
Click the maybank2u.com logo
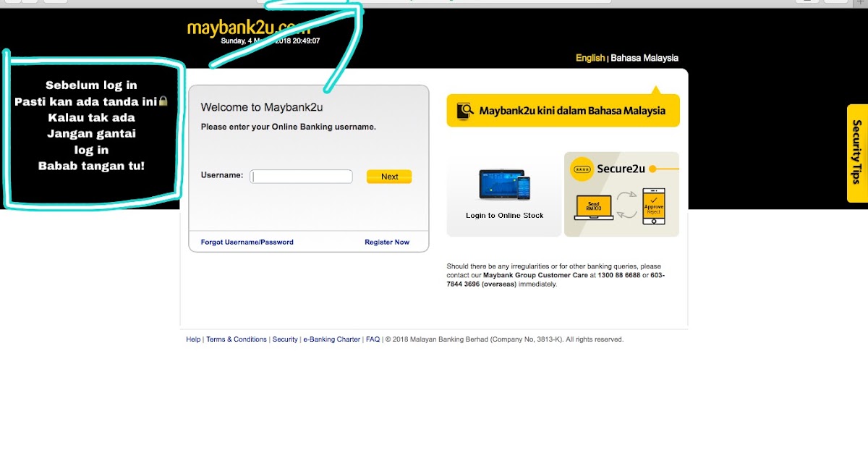coord(248,28)
